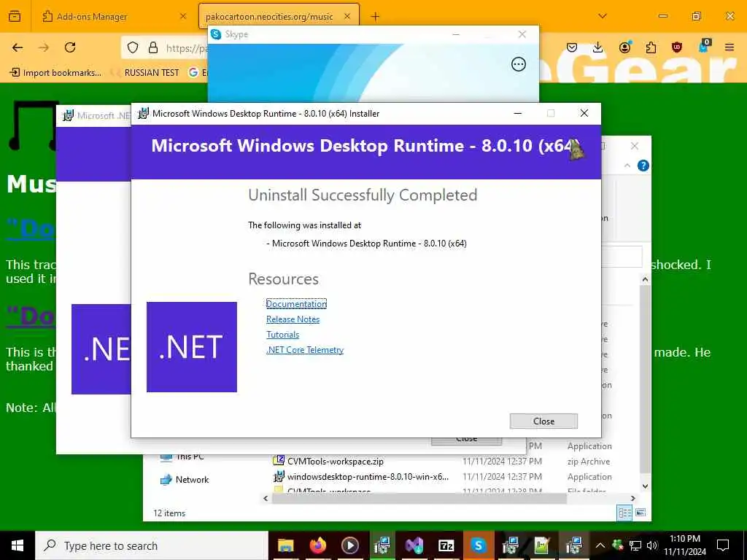
Task: Click the blue extension icon with 0 badge
Action: 704,46
